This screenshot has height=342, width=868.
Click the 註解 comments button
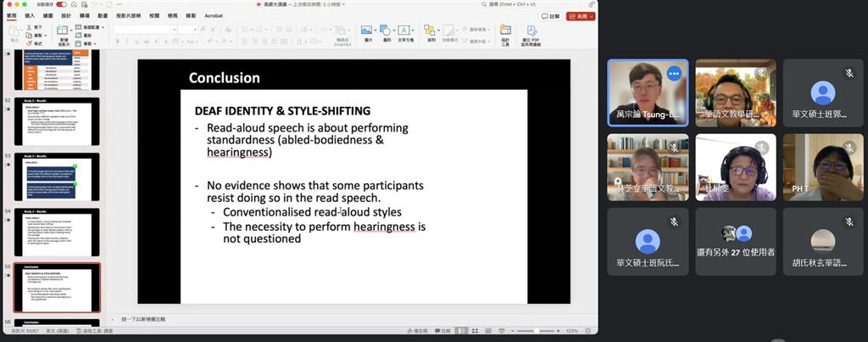pos(551,17)
